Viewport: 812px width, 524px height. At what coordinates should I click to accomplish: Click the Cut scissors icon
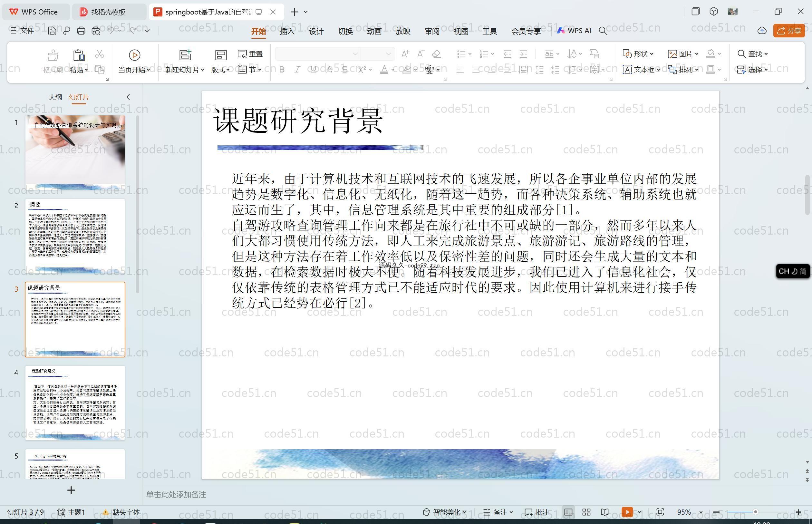point(99,54)
